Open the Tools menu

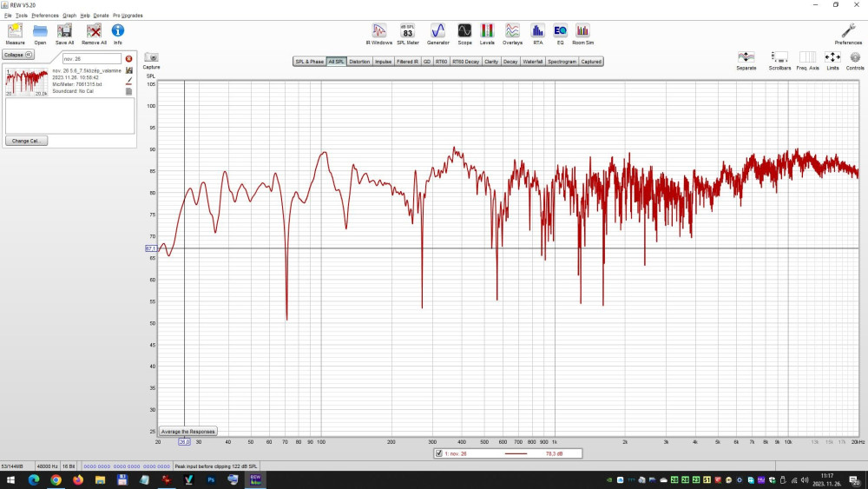point(21,16)
